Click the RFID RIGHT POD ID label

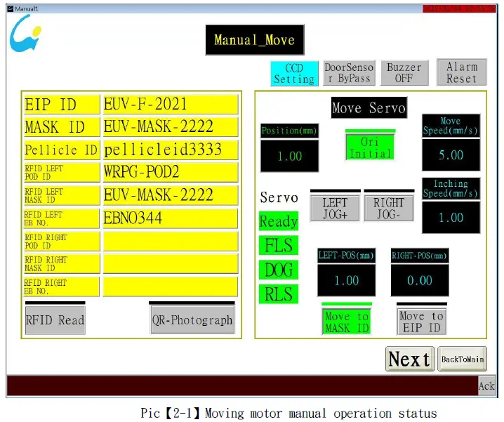coord(62,242)
